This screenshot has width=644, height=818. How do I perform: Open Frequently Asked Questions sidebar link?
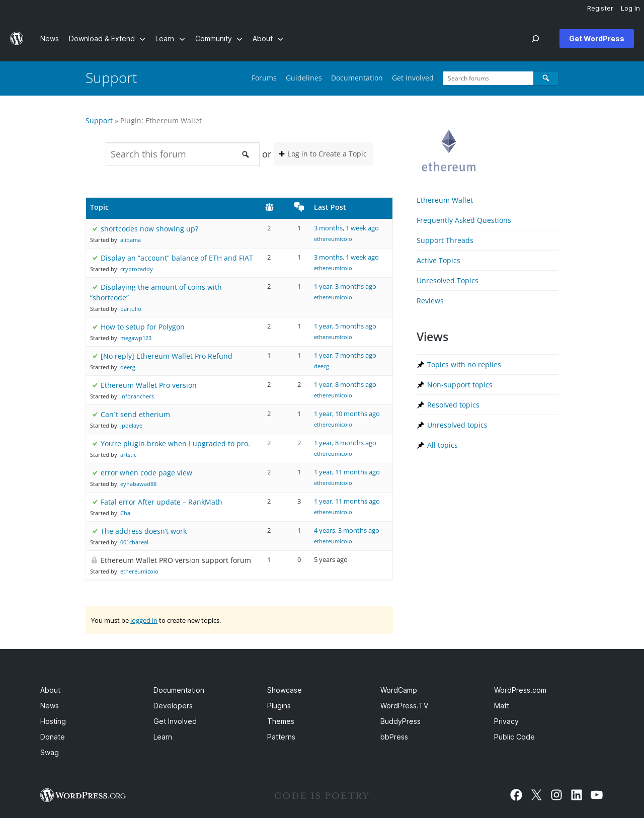[x=463, y=220]
